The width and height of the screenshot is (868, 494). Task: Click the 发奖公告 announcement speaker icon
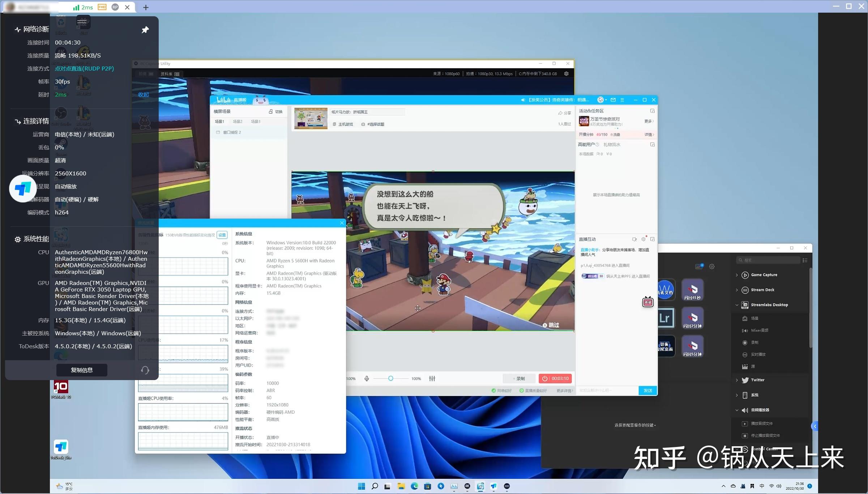[x=523, y=100]
